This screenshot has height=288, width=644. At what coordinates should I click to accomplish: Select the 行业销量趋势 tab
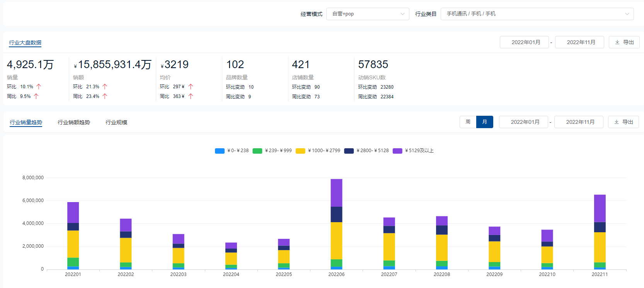tap(26, 122)
